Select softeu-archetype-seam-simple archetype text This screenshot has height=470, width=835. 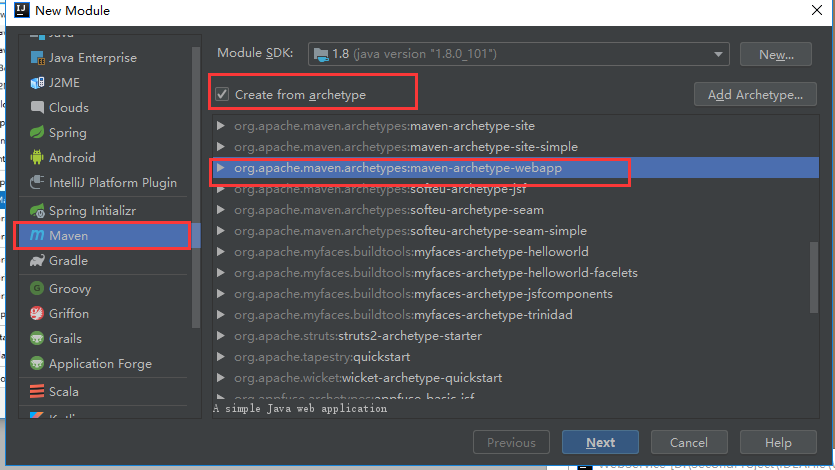pyautogui.click(x=410, y=230)
